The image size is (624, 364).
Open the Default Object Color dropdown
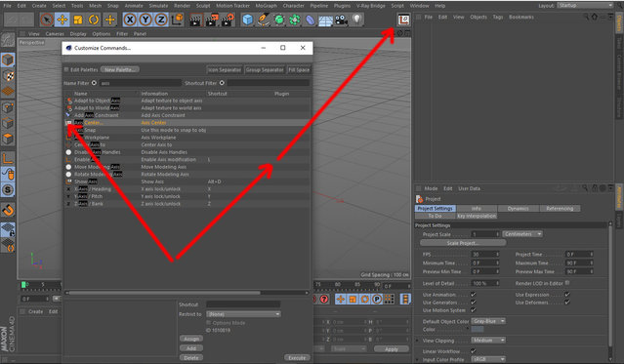pyautogui.click(x=488, y=321)
